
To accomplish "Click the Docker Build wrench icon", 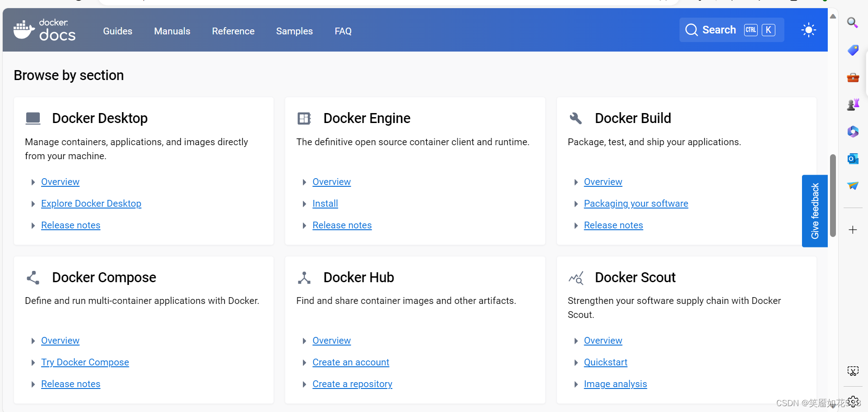I will (576, 118).
